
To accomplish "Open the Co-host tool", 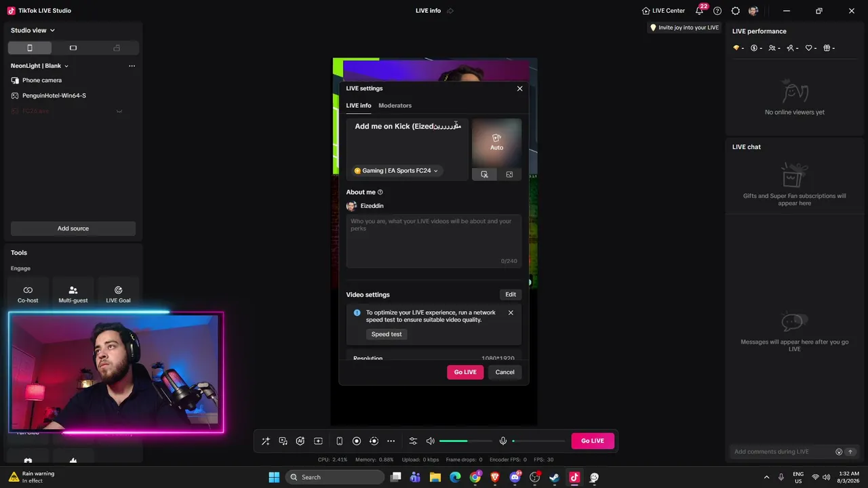I will (28, 293).
